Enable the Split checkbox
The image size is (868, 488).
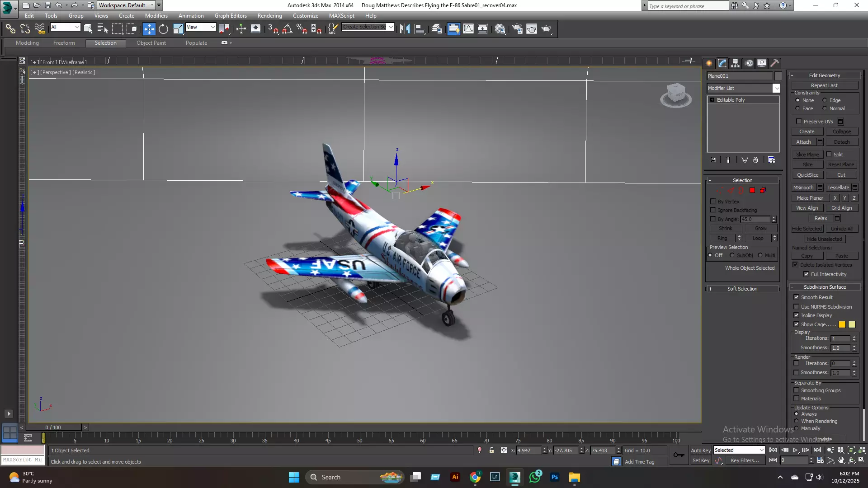click(x=829, y=155)
